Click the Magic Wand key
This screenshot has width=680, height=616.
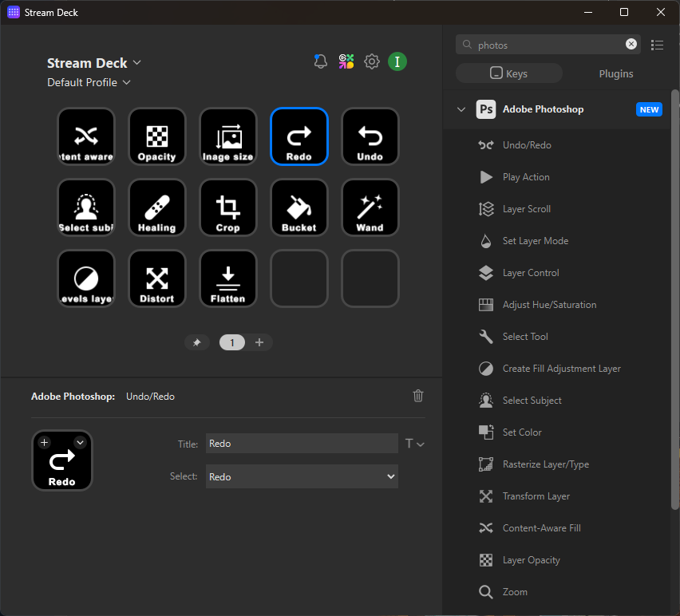pyautogui.click(x=370, y=207)
